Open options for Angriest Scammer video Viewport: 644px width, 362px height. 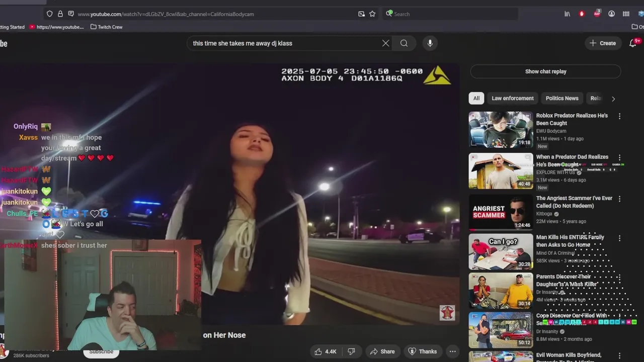[x=619, y=199]
